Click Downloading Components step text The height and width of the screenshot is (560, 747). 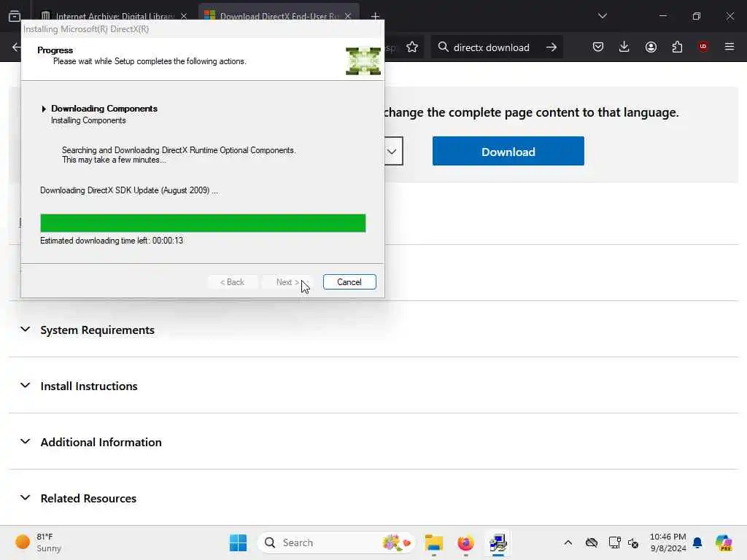104,109
